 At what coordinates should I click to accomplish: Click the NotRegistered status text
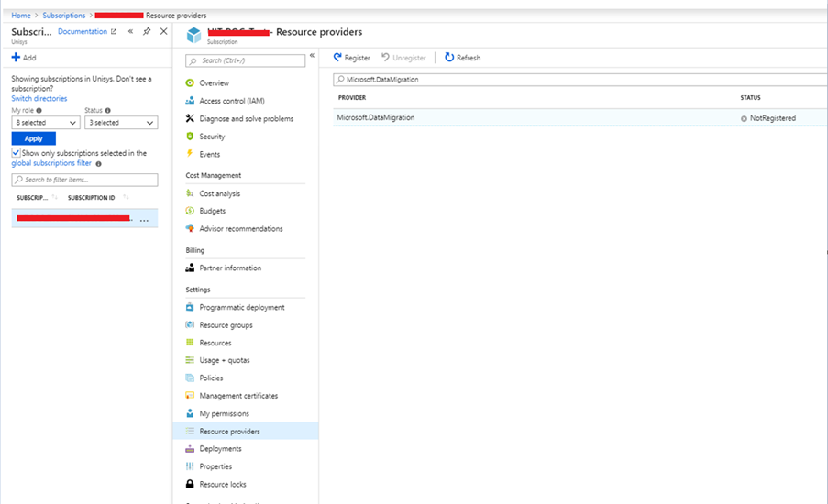coord(773,118)
